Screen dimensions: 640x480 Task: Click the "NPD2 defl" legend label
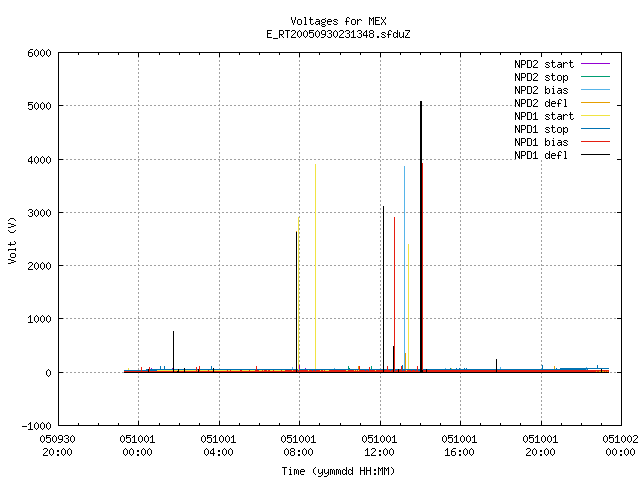coord(541,103)
